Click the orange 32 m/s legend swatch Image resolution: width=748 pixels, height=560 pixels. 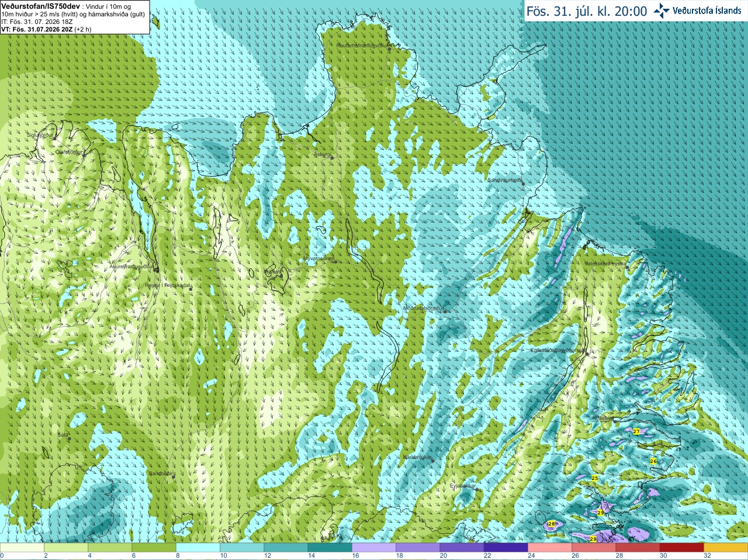tap(725, 548)
